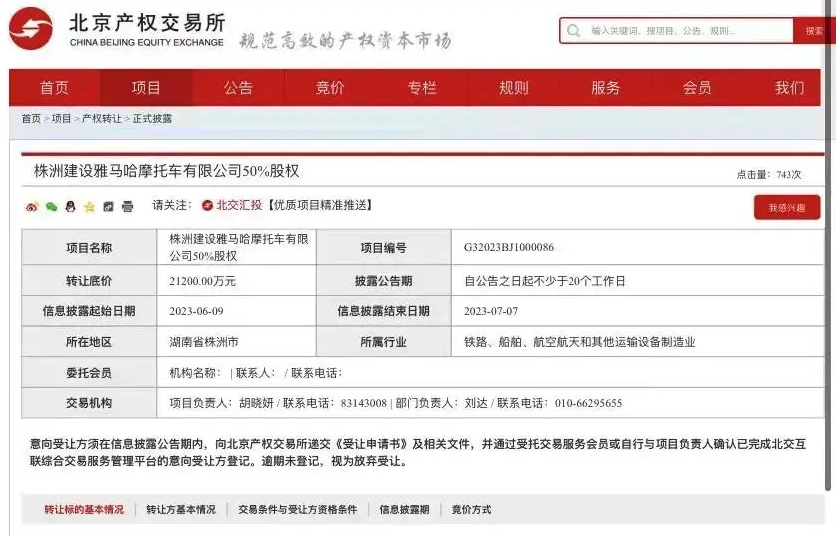Click the 信息披露起始日期 header cell
This screenshot has height=536, width=836.
pos(89,311)
